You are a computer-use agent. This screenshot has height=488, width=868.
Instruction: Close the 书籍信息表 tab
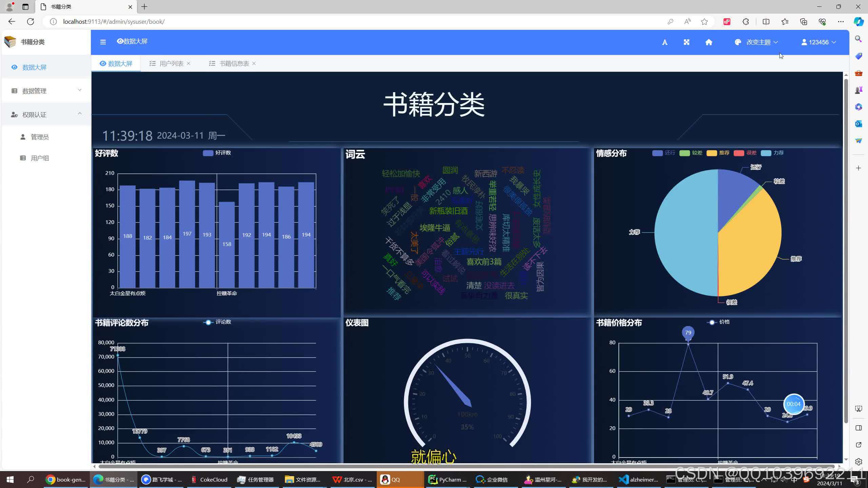point(254,63)
